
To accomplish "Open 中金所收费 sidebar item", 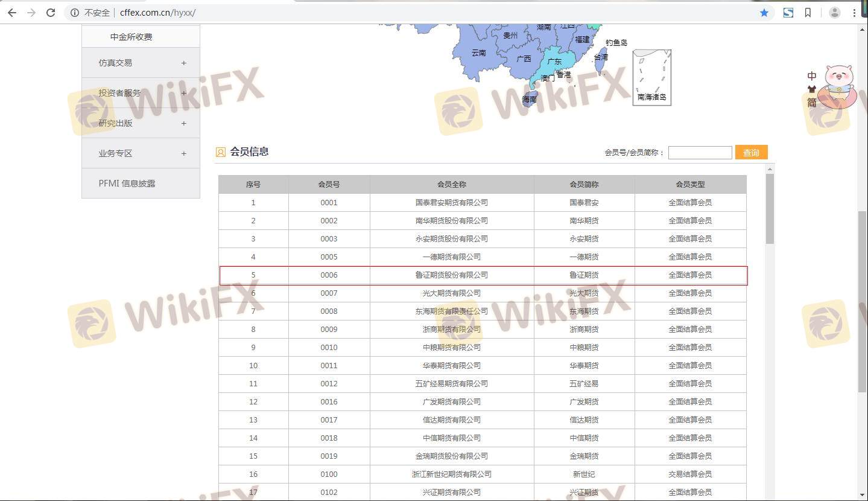I will pyautogui.click(x=131, y=37).
